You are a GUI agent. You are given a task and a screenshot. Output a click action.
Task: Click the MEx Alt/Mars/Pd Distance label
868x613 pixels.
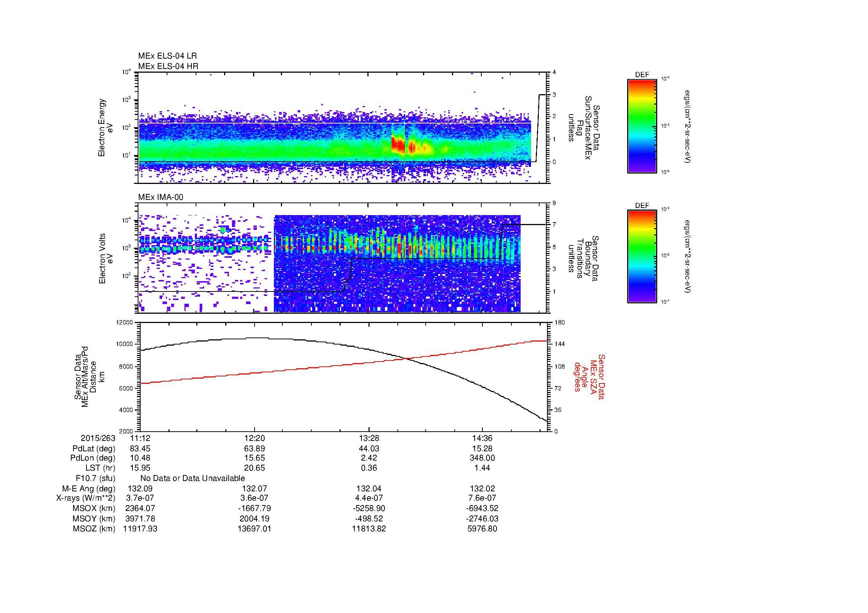89,376
